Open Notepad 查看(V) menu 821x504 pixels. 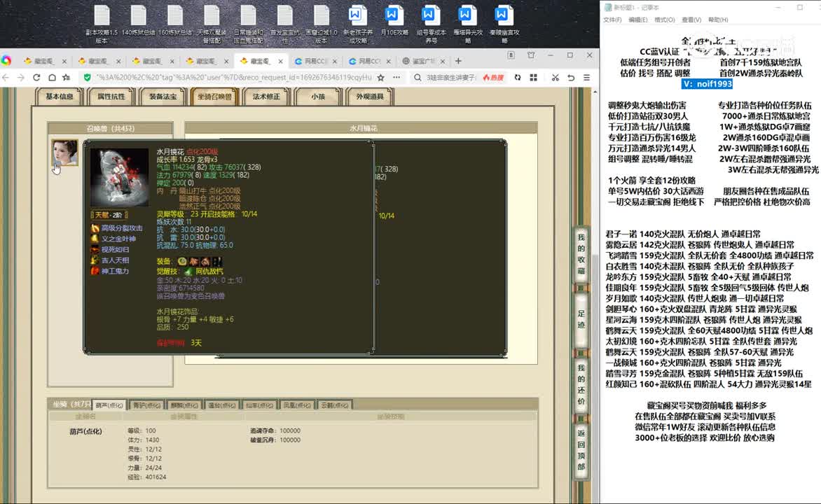point(691,20)
